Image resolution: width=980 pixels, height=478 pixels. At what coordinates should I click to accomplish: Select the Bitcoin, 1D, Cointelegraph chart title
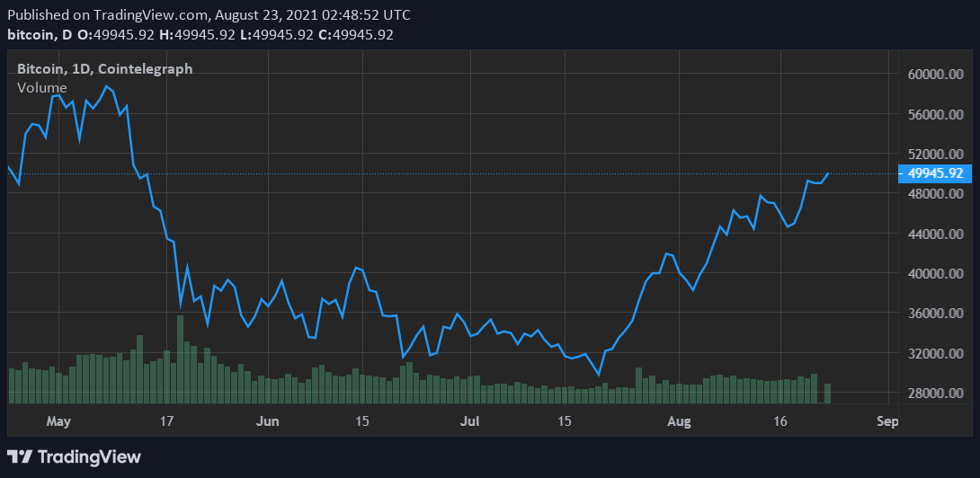(104, 69)
